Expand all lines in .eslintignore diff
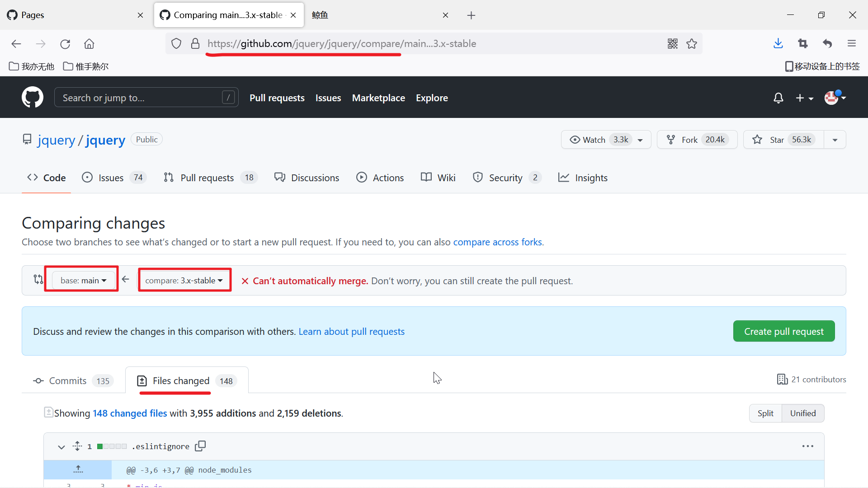The height and width of the screenshot is (488, 868). 77,446
